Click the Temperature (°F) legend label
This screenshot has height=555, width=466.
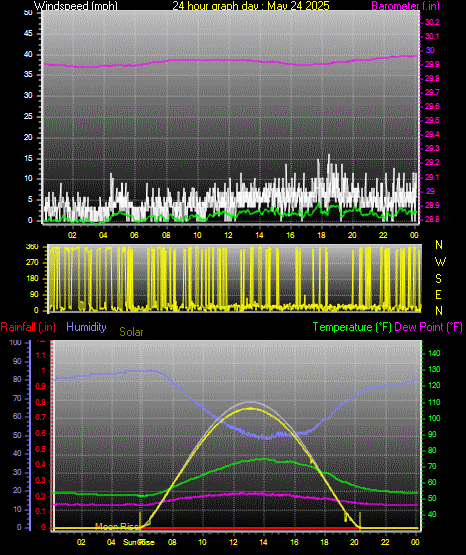352,327
